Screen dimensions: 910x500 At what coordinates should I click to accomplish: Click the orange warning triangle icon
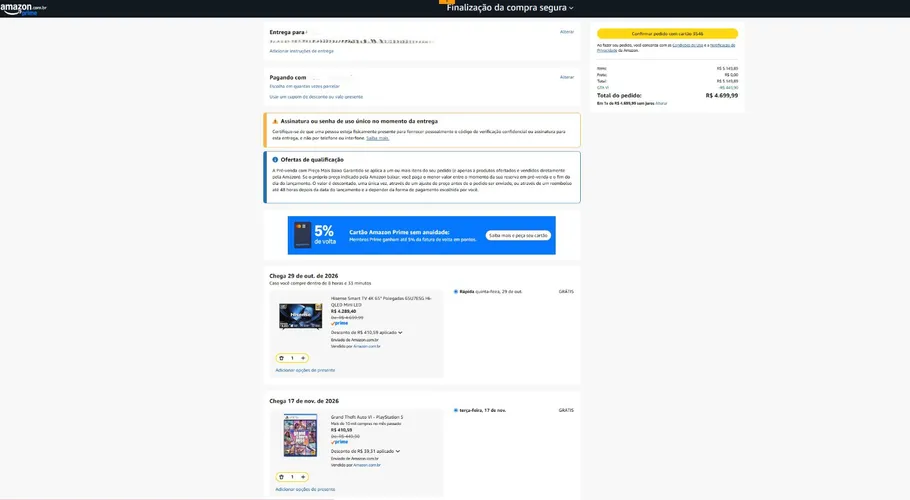pos(275,121)
